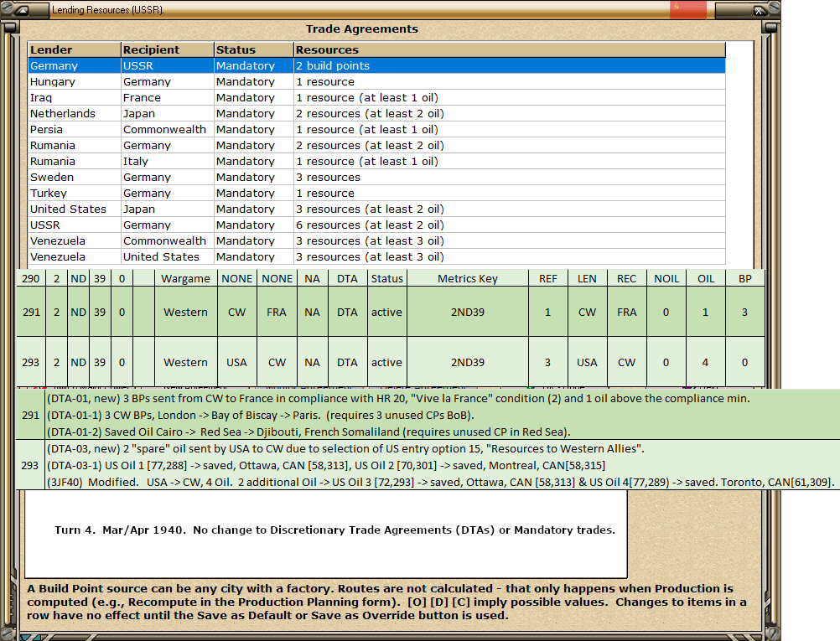Click the 'Turn 4. Mar/Apr 1940' notes text box
The width and height of the screenshot is (840, 641).
326,534
